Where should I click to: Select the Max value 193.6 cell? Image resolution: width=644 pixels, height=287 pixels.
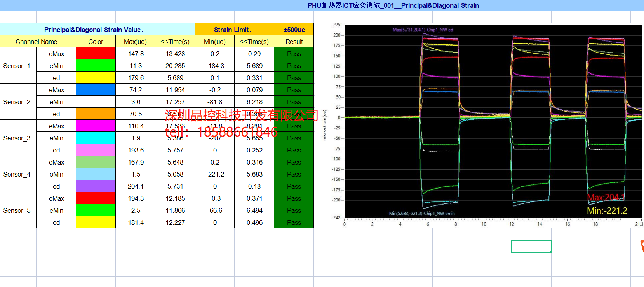[x=135, y=150]
